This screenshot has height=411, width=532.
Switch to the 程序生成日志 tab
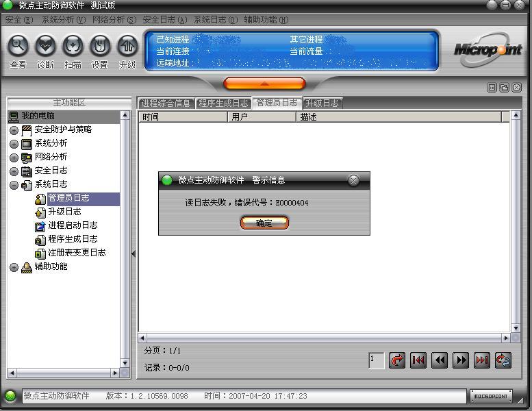(x=223, y=103)
